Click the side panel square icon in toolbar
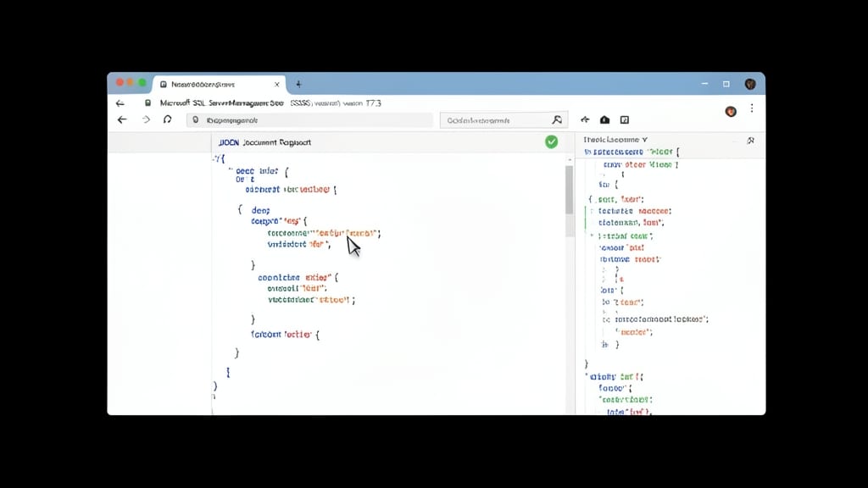 coord(625,119)
